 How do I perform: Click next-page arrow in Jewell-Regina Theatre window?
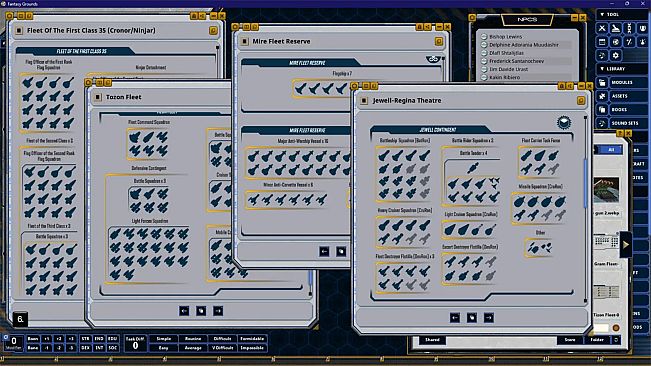click(489, 318)
